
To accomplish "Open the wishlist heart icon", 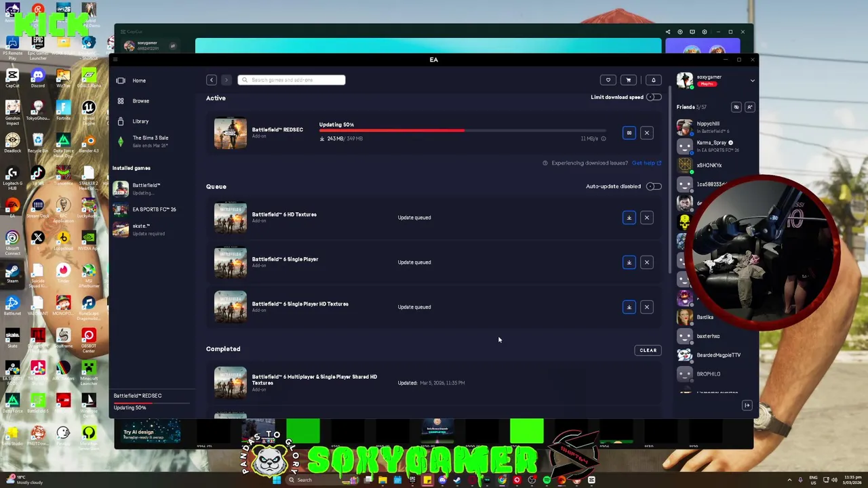I will point(608,80).
